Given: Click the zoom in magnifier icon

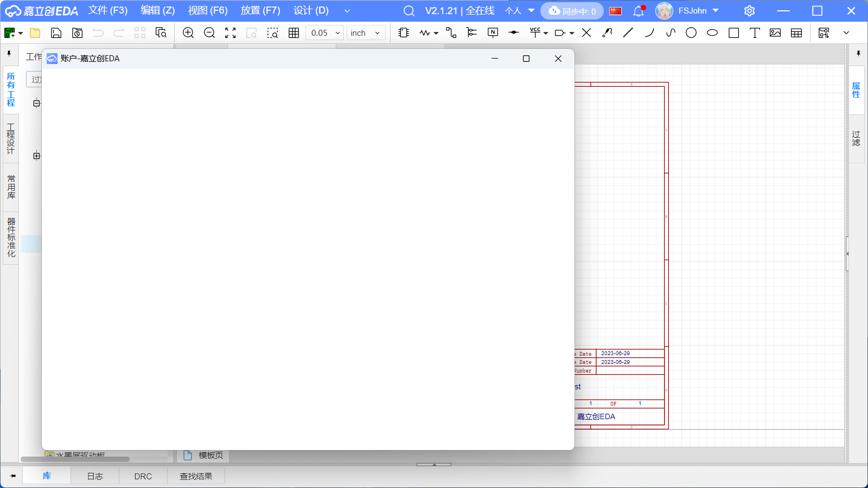Looking at the screenshot, I should tap(188, 33).
